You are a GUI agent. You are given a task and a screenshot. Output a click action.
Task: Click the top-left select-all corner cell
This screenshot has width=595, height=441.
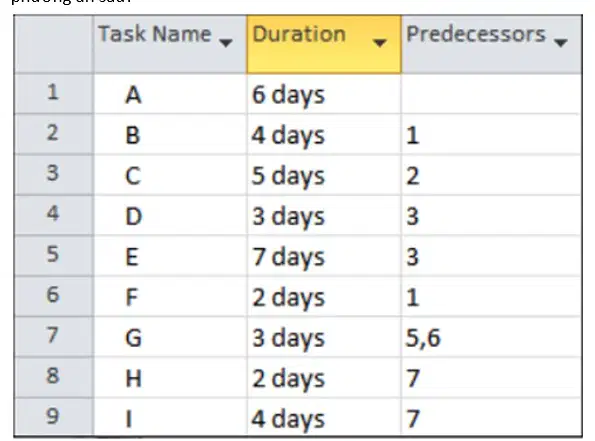[x=54, y=44]
